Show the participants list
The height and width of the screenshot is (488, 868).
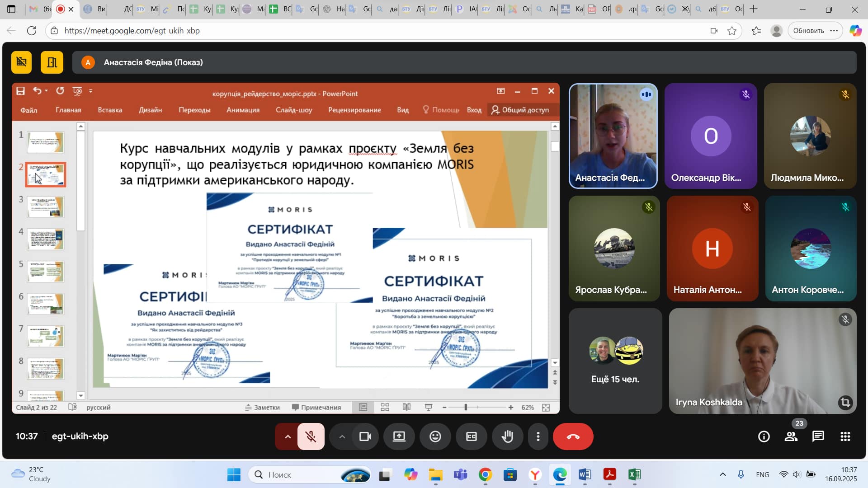pyautogui.click(x=791, y=436)
